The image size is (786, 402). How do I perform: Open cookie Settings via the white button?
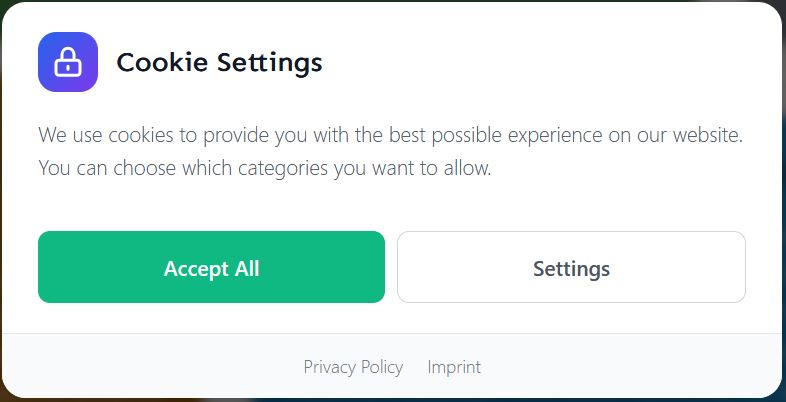tap(571, 267)
